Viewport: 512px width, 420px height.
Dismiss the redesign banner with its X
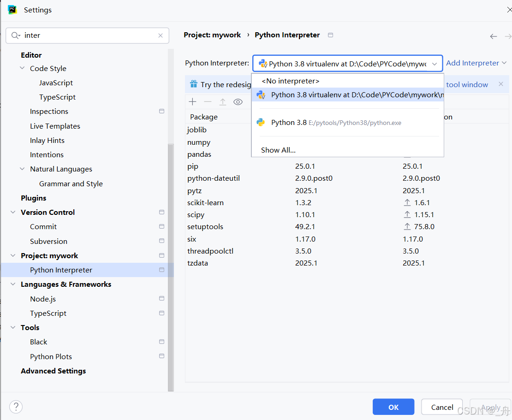(501, 84)
